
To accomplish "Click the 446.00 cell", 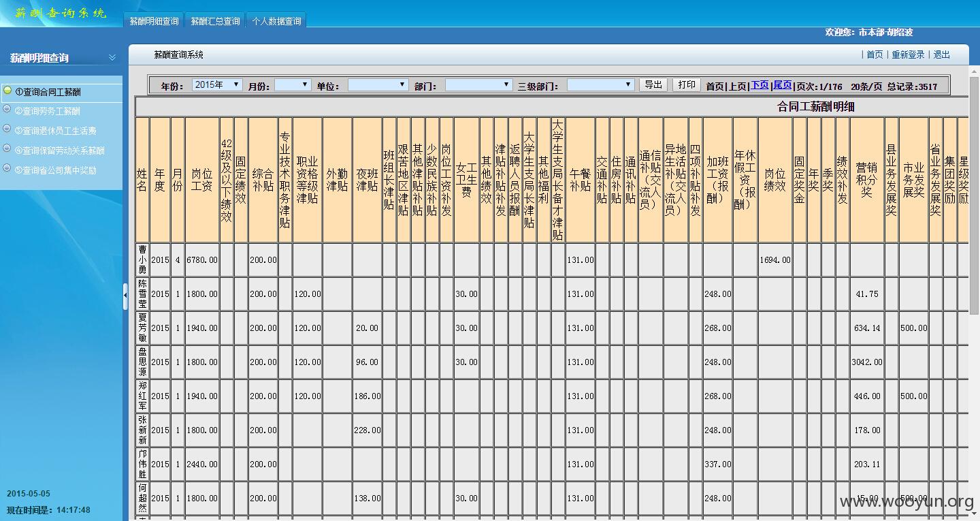I will coord(867,396).
